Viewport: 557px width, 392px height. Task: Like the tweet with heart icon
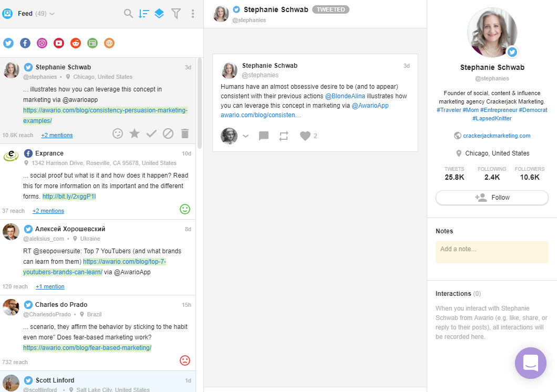[x=305, y=136]
